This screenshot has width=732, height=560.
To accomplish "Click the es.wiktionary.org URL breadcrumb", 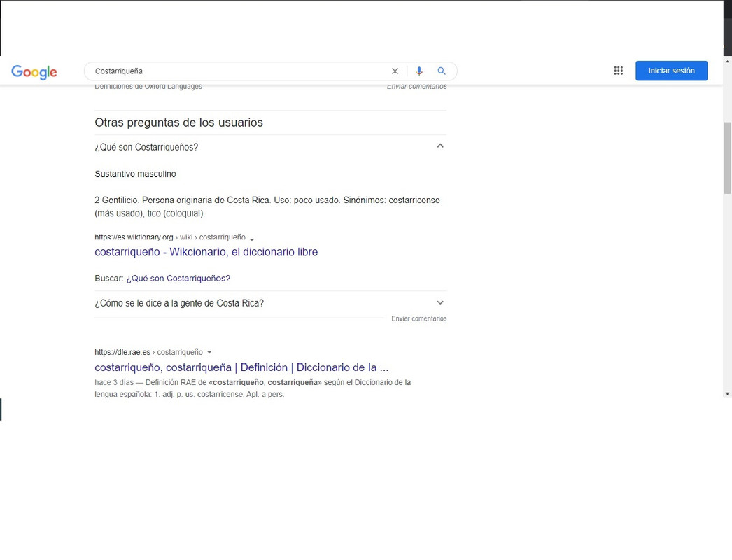I will point(170,237).
